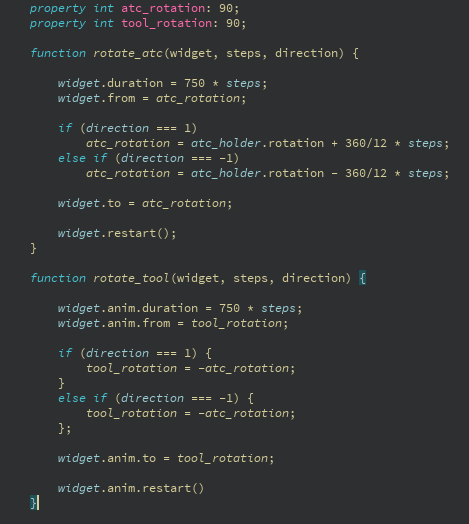
Task: Click widget.restart(); line in rotate_atc
Action: coord(117,233)
